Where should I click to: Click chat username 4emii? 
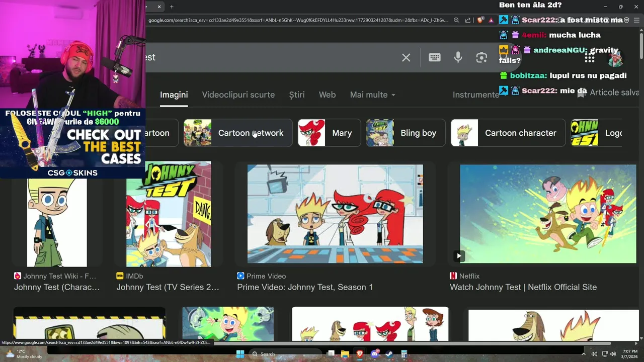tap(533, 35)
